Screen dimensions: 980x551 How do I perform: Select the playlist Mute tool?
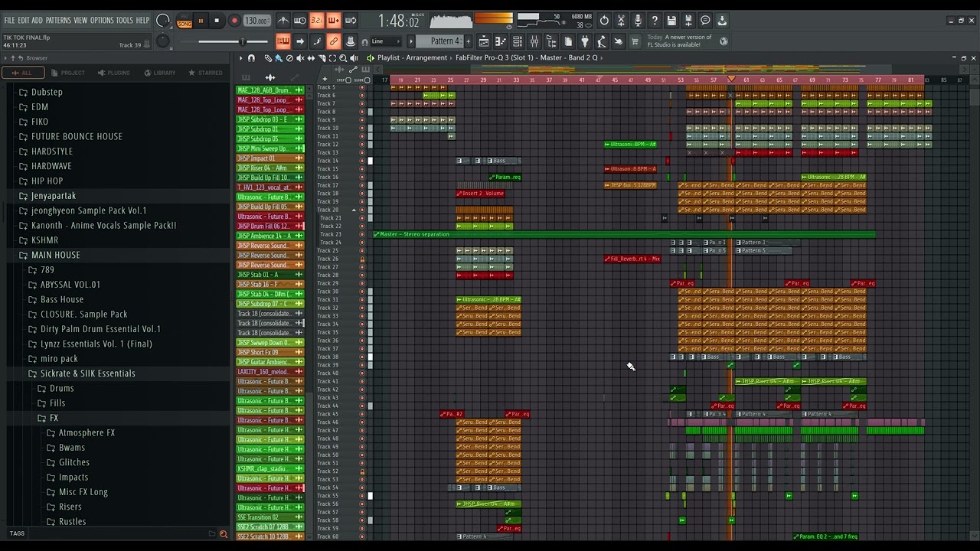click(x=300, y=58)
